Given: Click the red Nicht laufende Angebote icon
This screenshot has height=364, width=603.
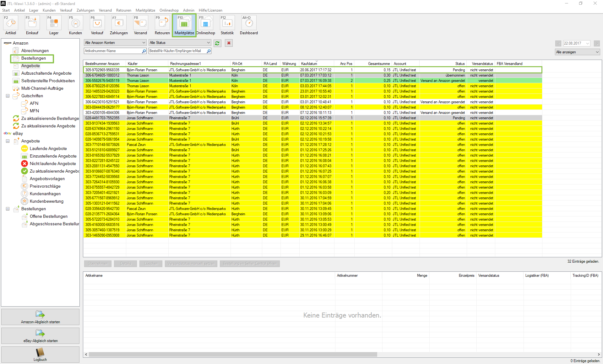Looking at the screenshot, I should [x=24, y=163].
